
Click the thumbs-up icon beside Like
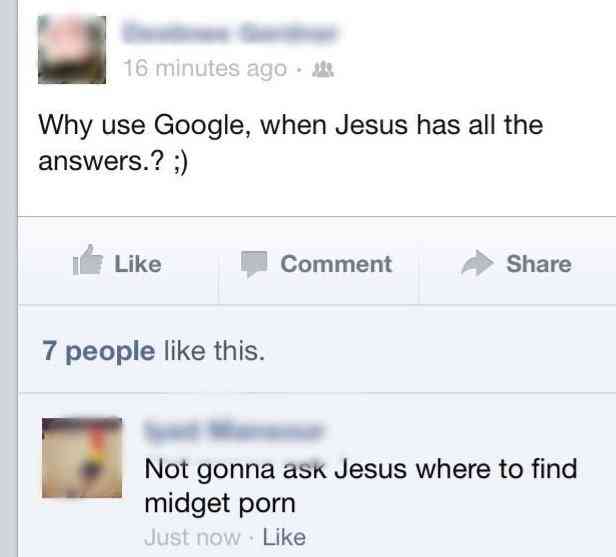pos(88,260)
